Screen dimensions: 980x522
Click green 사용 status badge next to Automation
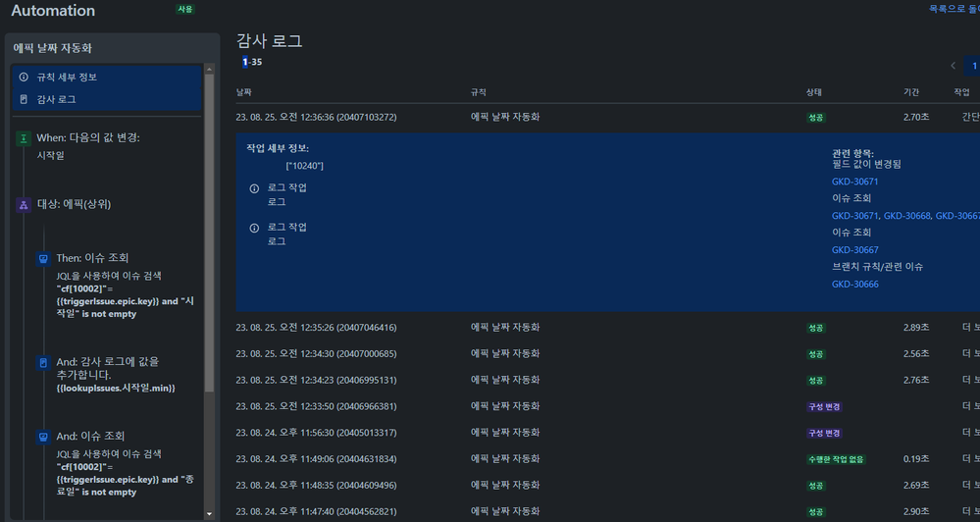click(185, 9)
